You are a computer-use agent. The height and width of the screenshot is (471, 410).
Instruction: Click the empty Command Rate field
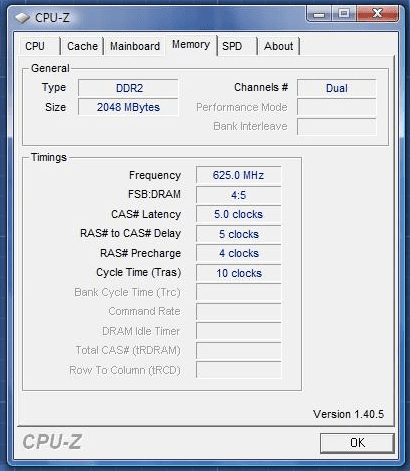pyautogui.click(x=238, y=312)
